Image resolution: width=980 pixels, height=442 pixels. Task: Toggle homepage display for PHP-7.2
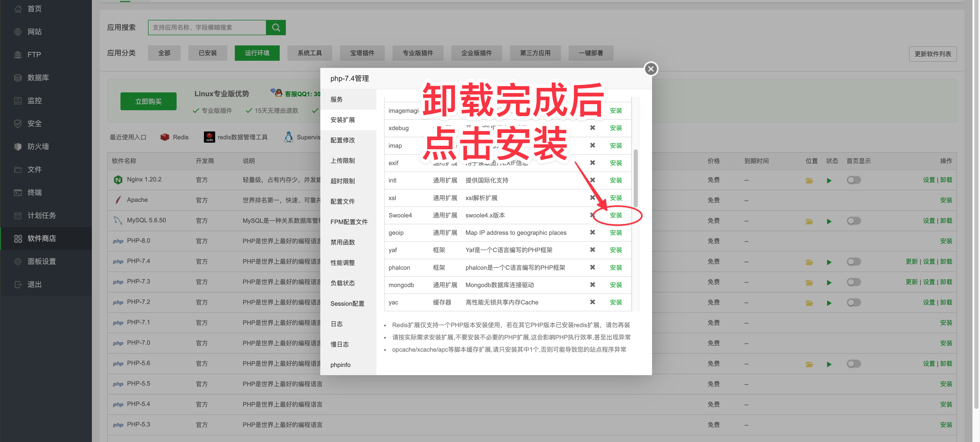(x=853, y=302)
